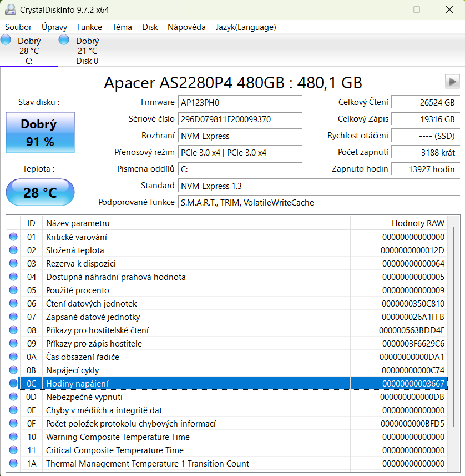
Task: Select the Disk 0 status orb
Action: coord(64,39)
